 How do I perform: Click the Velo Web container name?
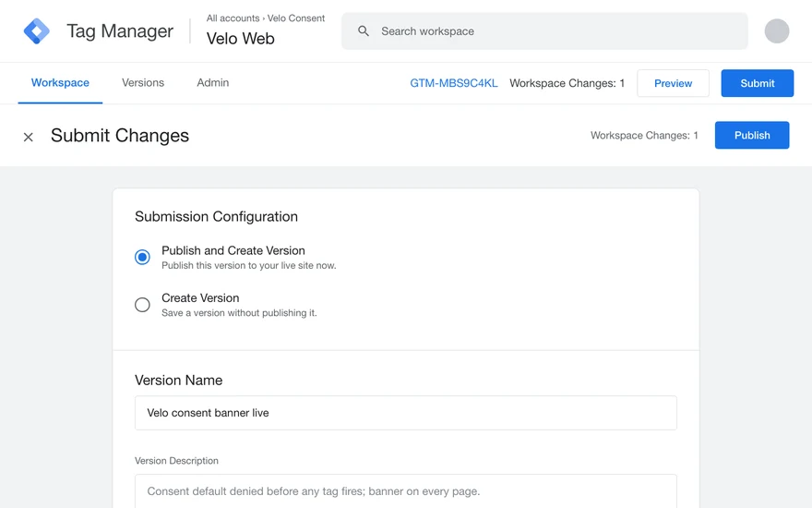tap(240, 39)
